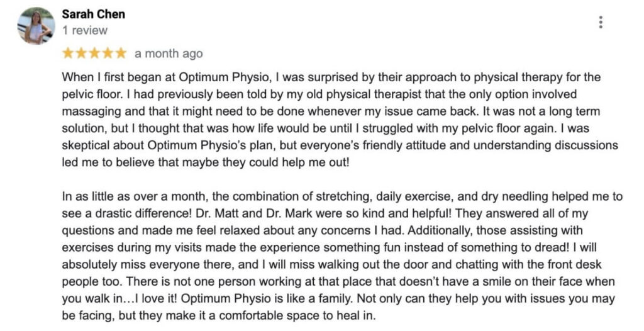Screen dimensions: 644x331
Task: Click the second star in the rating
Action: tap(81, 53)
